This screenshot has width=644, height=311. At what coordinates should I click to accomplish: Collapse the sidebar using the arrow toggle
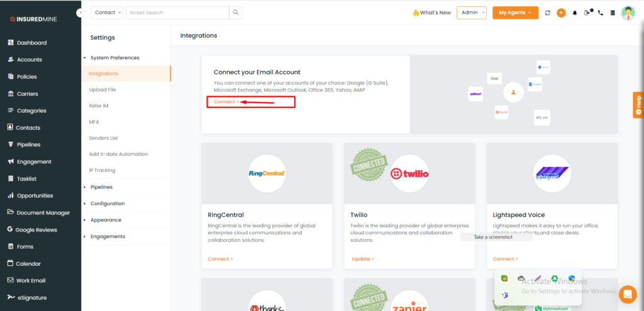click(x=81, y=13)
